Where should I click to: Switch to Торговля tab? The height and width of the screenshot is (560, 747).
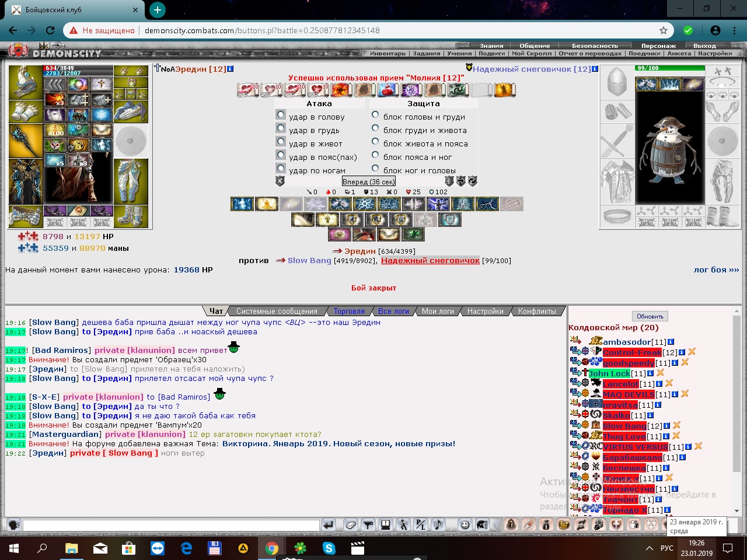pyautogui.click(x=349, y=311)
